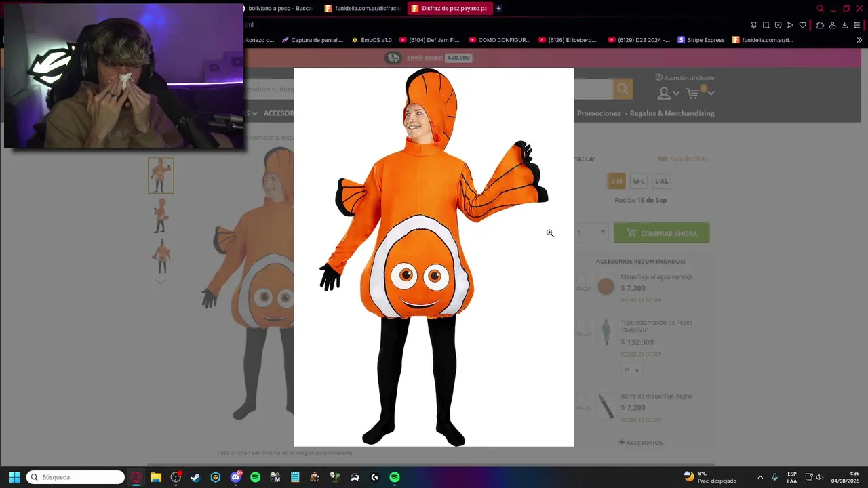Open Opera GX from the taskbar
The height and width of the screenshot is (488, 868).
coord(136,477)
